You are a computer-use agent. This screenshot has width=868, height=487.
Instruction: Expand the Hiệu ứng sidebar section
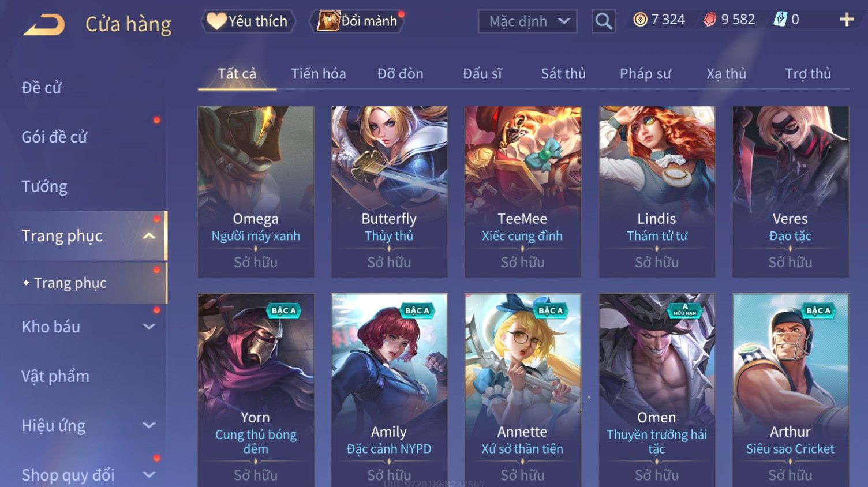click(x=149, y=425)
